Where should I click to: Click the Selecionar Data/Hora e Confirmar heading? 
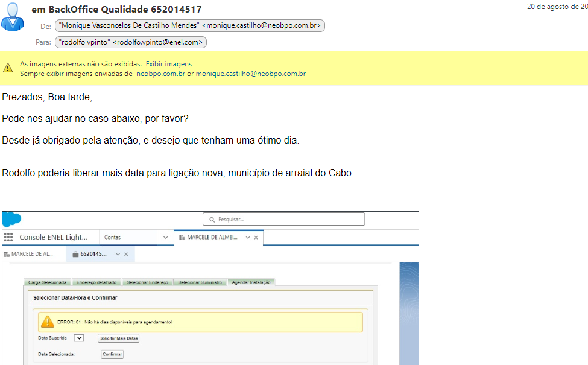click(75, 298)
